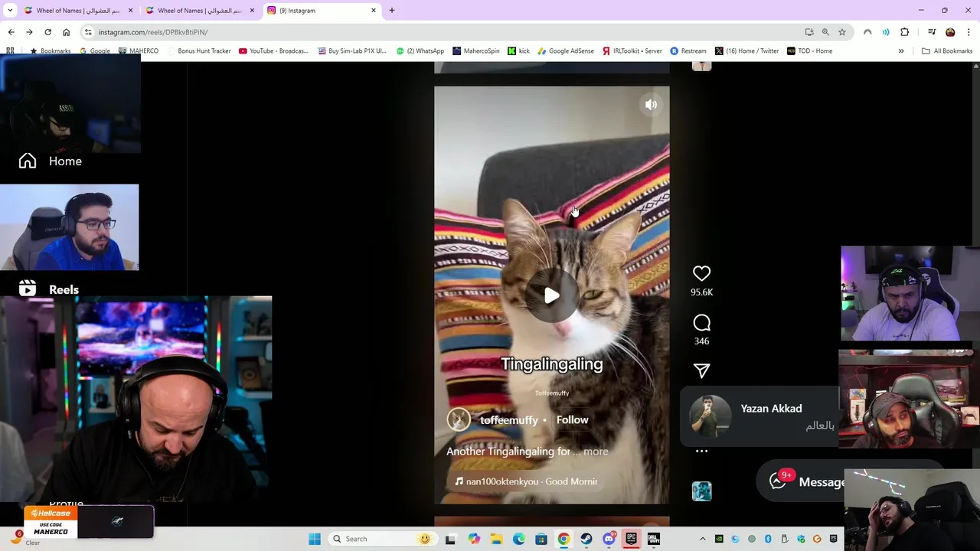Screen dimensions: 980x551
Task: Open the toffeemuffy username profile link
Action: point(508,420)
